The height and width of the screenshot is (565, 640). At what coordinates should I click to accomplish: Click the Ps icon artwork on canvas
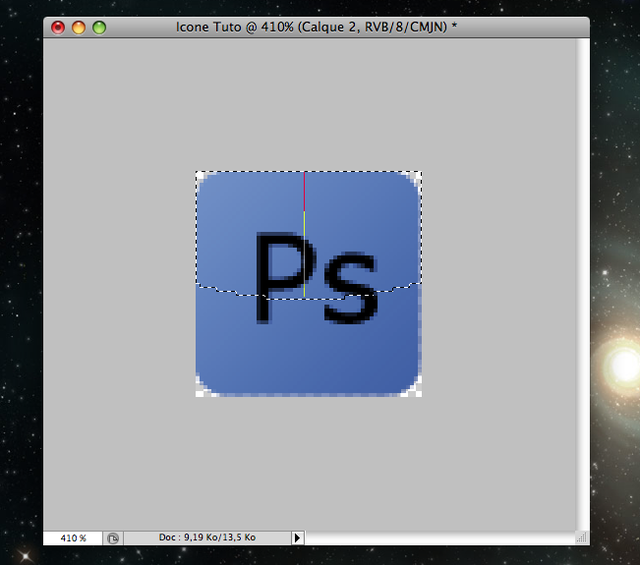(309, 284)
